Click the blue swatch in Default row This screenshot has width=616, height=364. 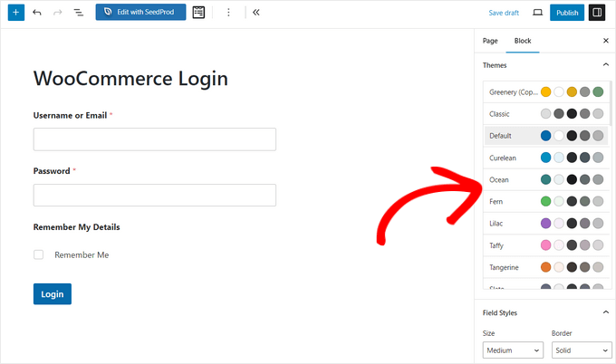coord(545,136)
